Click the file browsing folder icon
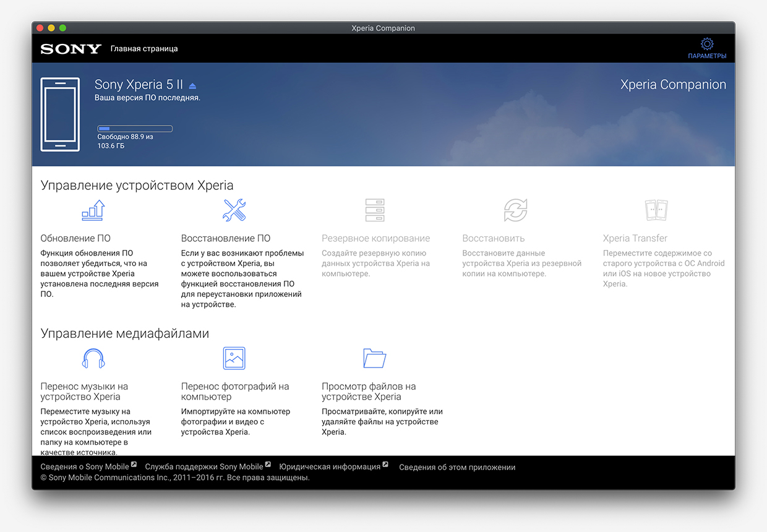767x532 pixels. pos(375,358)
